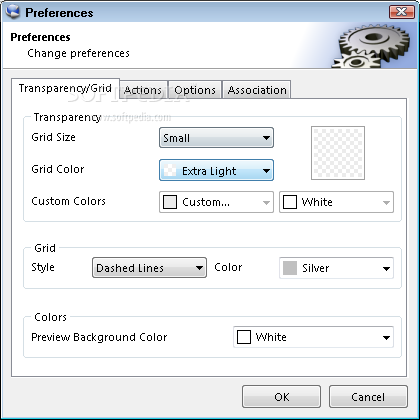Select the Transparency/Grid tab

pyautogui.click(x=65, y=88)
